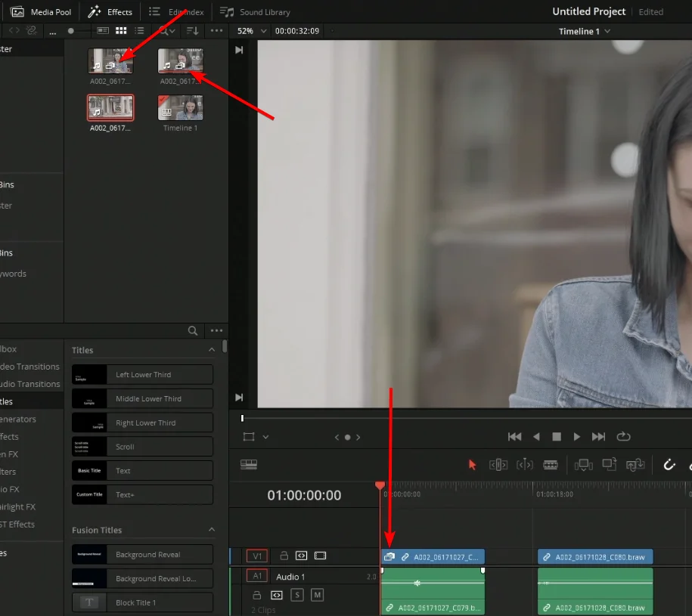Open timeline view options icon
This screenshot has width=692, height=616.
point(249,464)
